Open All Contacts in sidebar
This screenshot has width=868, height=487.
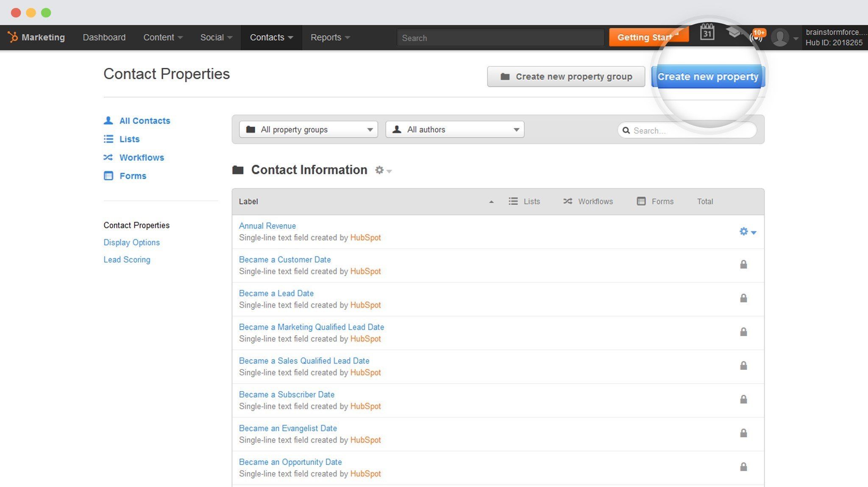pos(145,120)
